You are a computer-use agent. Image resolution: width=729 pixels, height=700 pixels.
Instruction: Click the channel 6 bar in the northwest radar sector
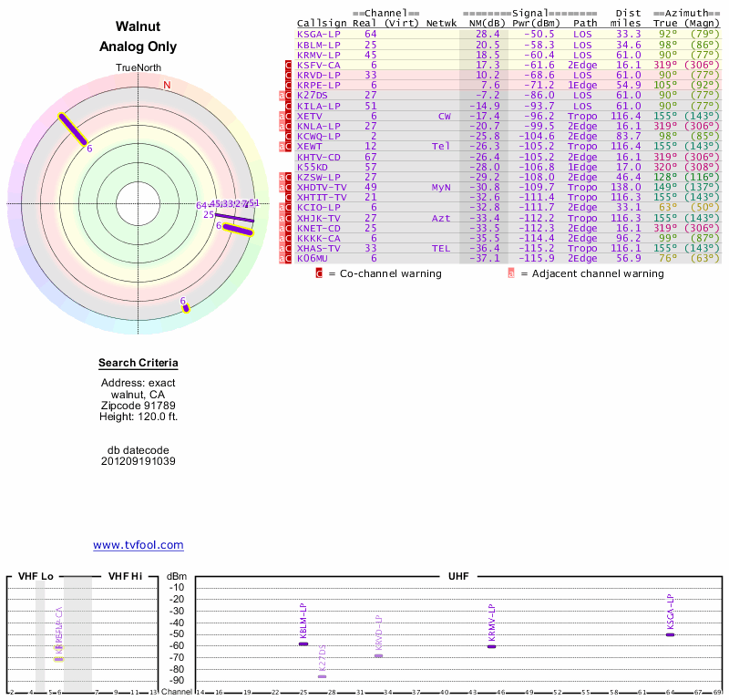pyautogui.click(x=74, y=129)
